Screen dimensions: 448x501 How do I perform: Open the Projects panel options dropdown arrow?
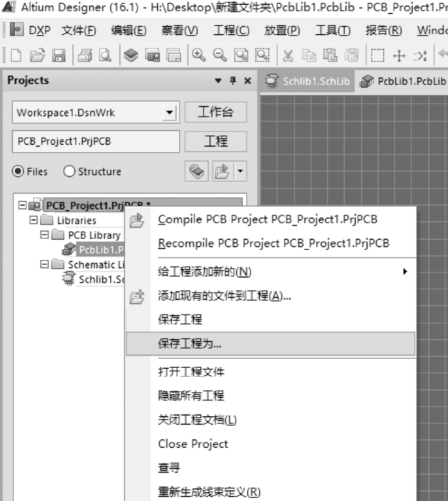pos(218,81)
